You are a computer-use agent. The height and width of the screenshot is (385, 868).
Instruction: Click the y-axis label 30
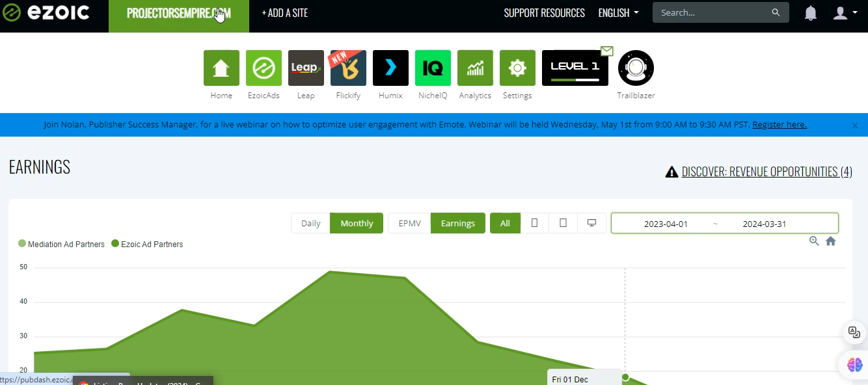[23, 336]
